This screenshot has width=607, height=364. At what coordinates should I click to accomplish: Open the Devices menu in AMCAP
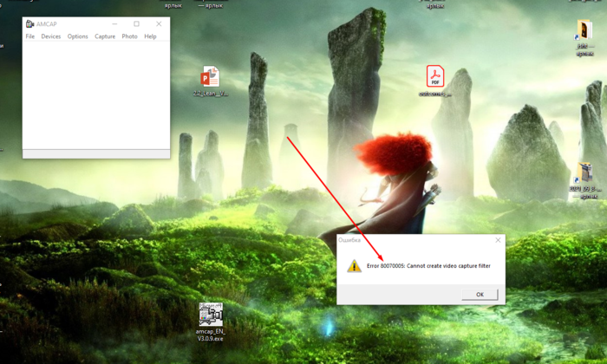tap(50, 36)
